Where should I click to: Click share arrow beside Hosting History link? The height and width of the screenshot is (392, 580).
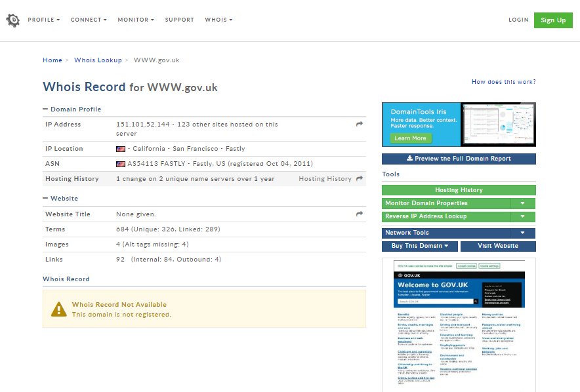click(x=359, y=178)
